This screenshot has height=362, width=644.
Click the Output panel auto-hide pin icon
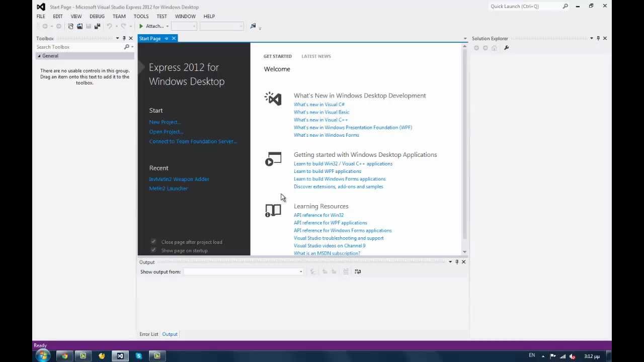point(457,262)
